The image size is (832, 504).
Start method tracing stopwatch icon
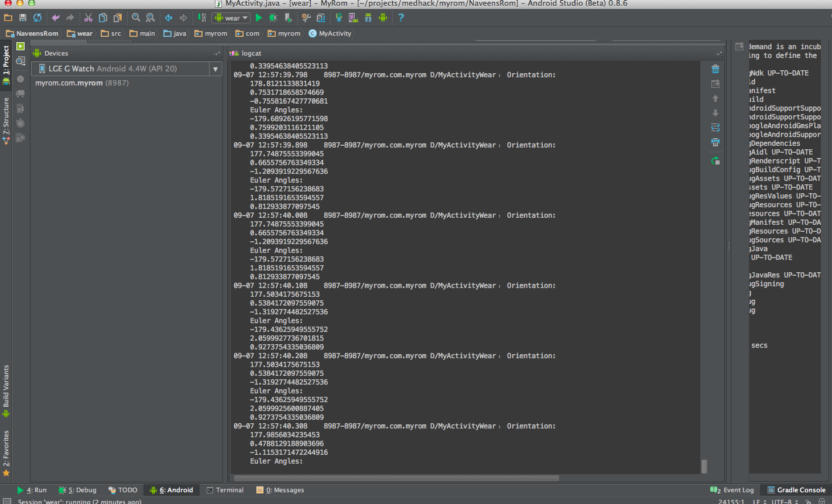click(x=20, y=123)
